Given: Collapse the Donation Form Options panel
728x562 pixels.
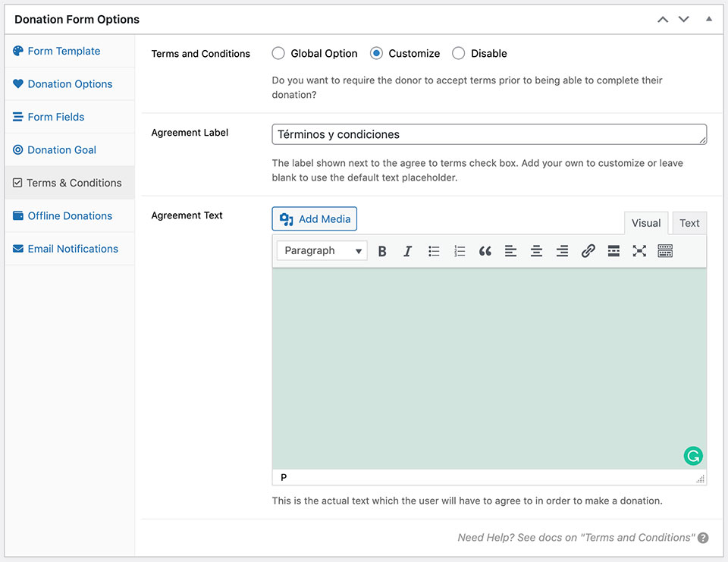Looking at the screenshot, I should [709, 19].
